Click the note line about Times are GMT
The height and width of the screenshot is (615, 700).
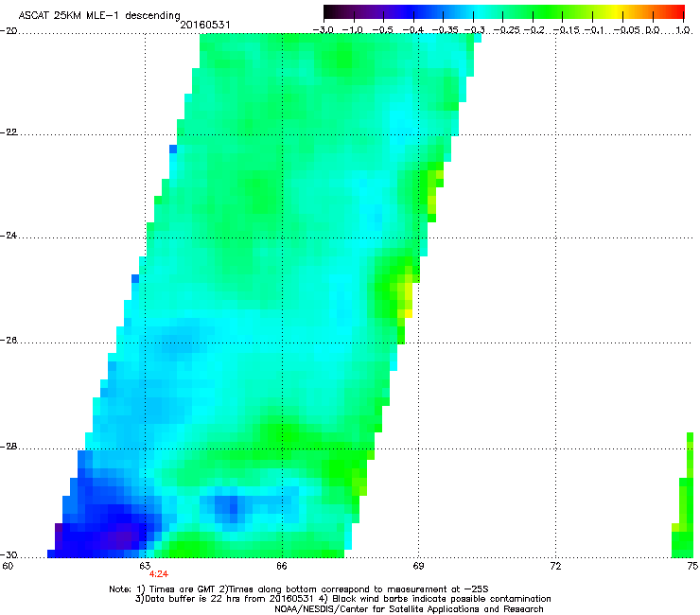point(299,589)
